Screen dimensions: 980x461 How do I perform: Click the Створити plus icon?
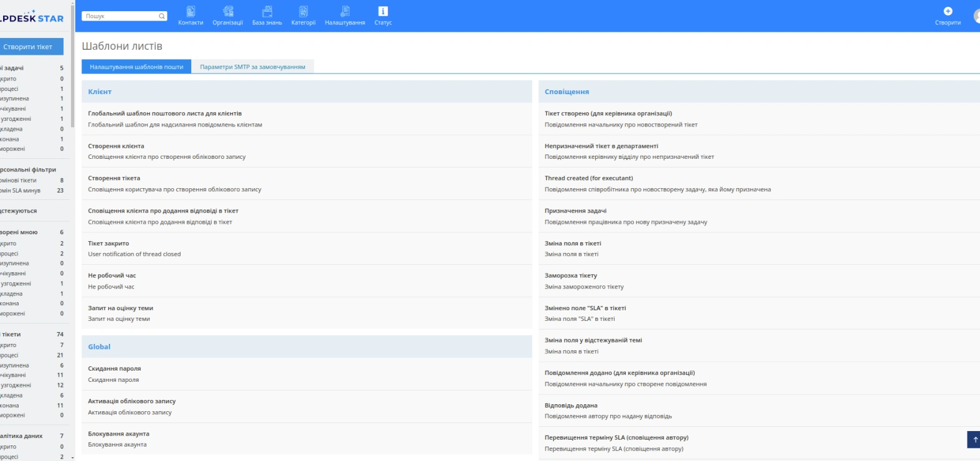pos(948,11)
